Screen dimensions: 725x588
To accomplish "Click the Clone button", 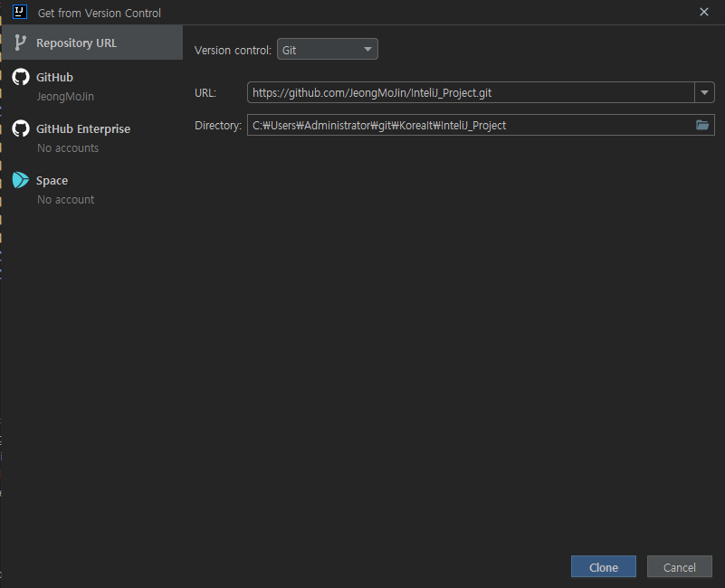I will 604,566.
